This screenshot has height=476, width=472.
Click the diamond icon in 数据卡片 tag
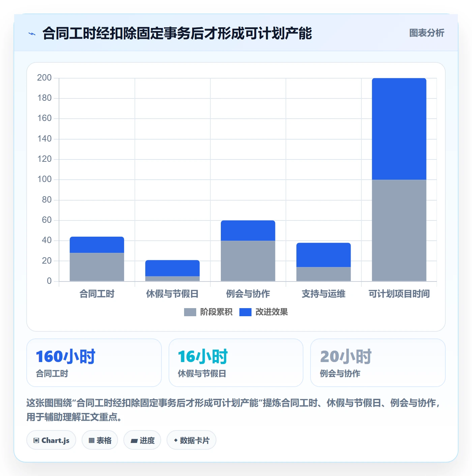coord(176,440)
